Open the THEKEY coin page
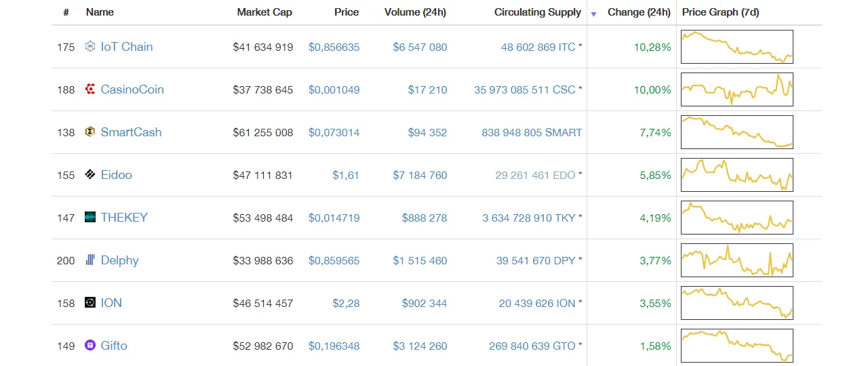Screen dimensions: 868x366 pos(124,218)
